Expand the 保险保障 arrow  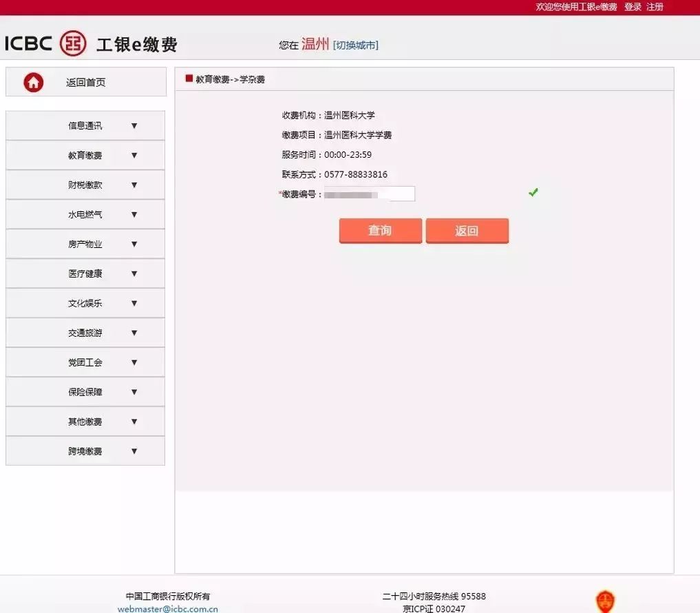point(134,392)
